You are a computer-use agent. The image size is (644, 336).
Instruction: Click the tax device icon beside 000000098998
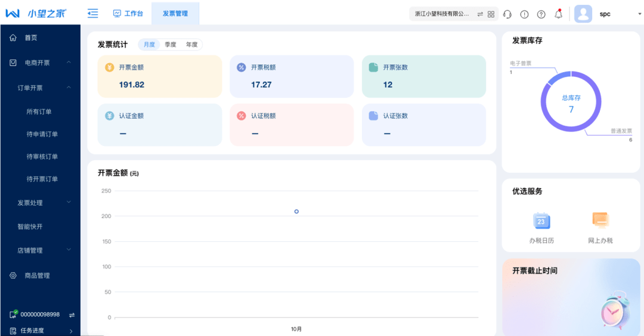14,314
